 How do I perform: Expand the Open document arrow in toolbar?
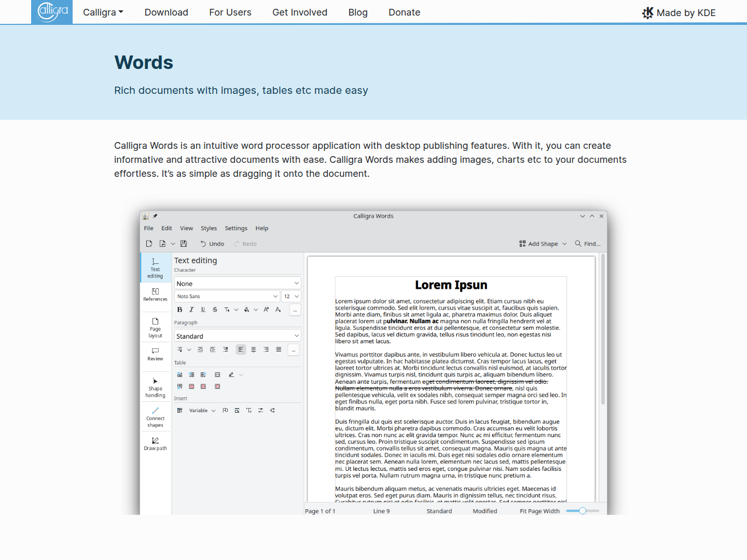point(173,244)
